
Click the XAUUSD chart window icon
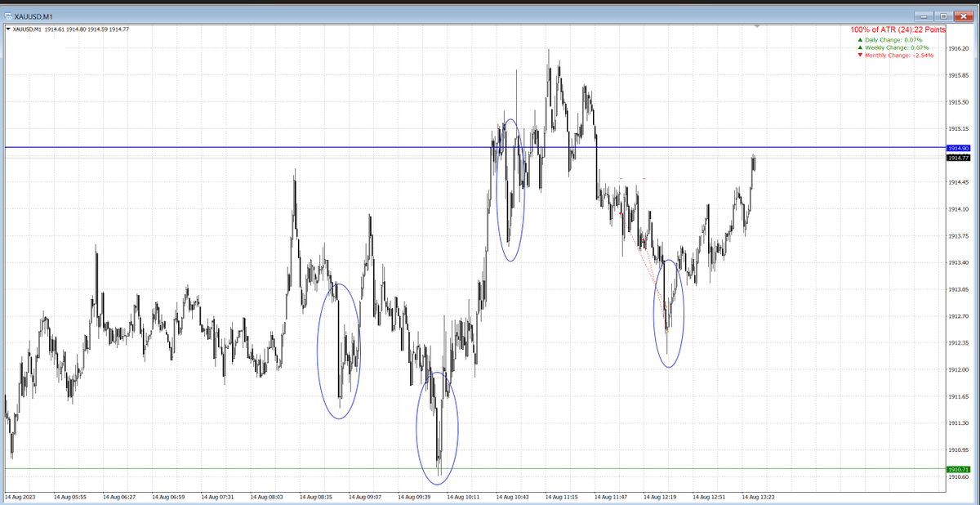pos(7,15)
